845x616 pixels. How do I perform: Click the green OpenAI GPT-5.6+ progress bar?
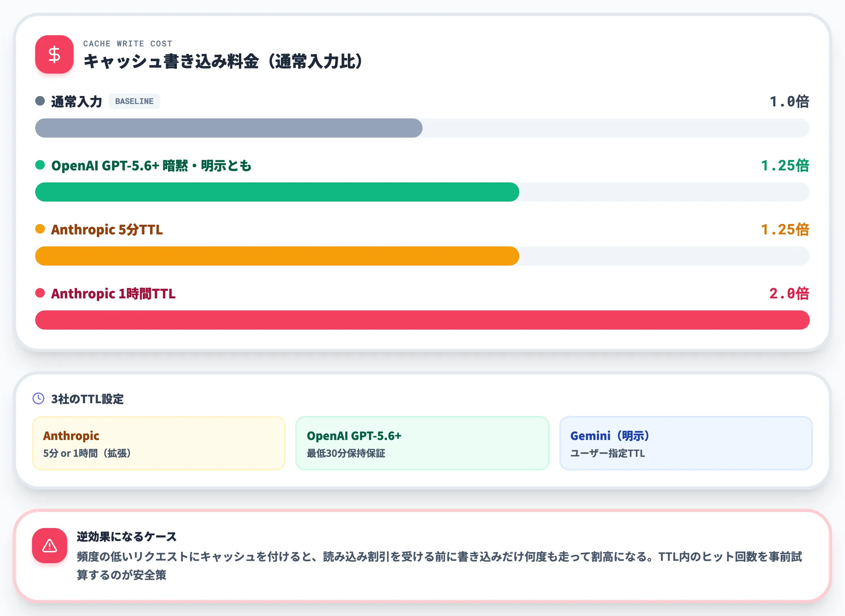point(277,192)
